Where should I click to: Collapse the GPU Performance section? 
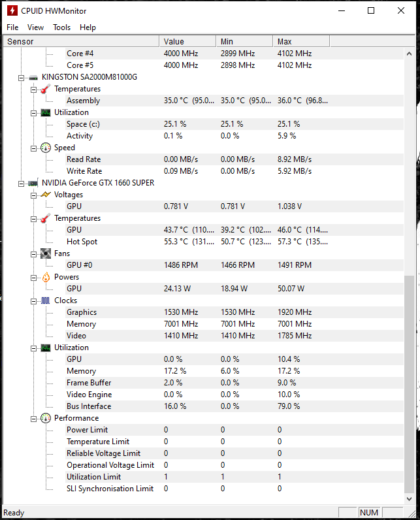tap(33, 419)
